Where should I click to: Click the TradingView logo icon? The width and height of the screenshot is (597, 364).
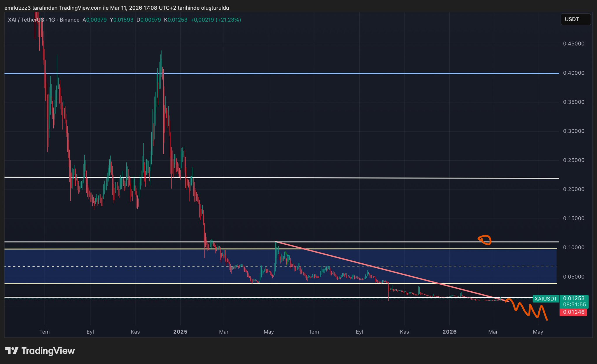click(12, 351)
